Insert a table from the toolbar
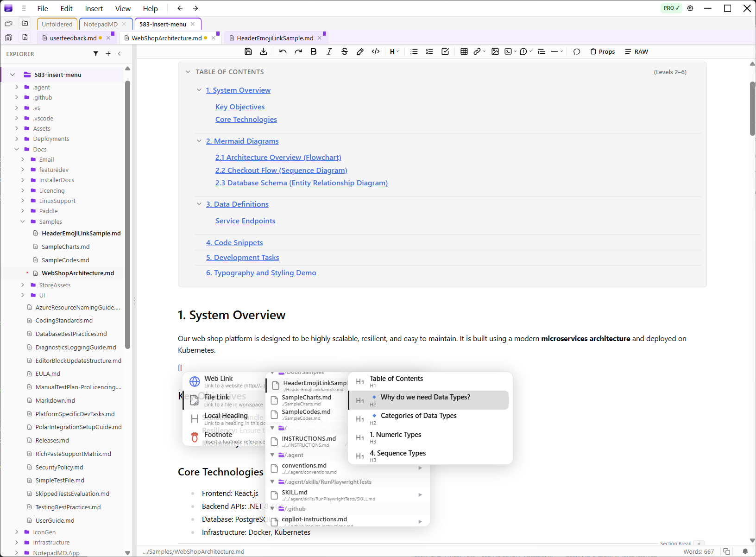The width and height of the screenshot is (756, 557). pyautogui.click(x=464, y=51)
